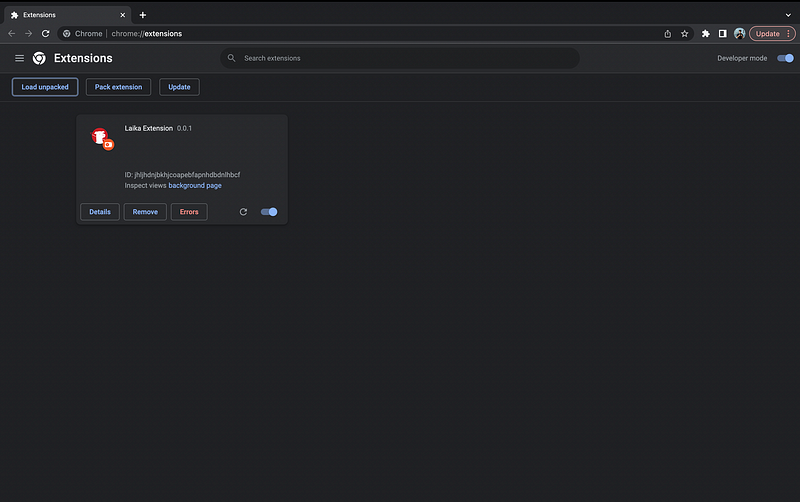The height and width of the screenshot is (502, 800).
Task: Click the reload icon on Laika Extension
Action: pos(243,212)
